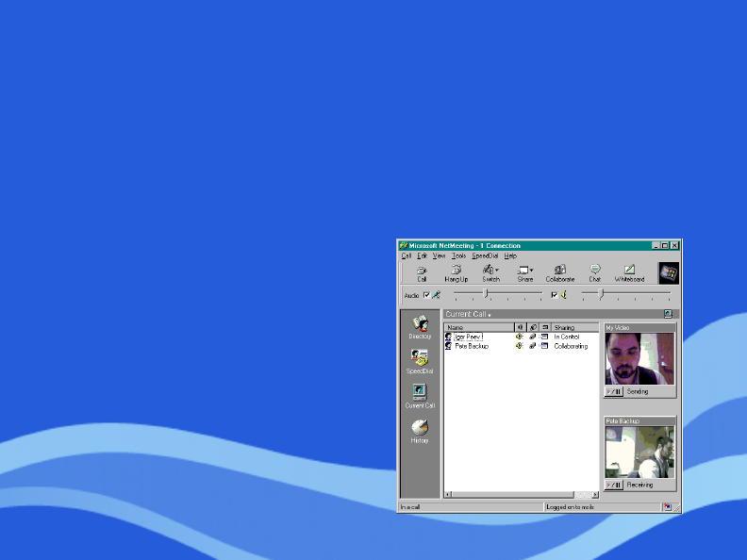Click the Call toolbar button

[422, 273]
